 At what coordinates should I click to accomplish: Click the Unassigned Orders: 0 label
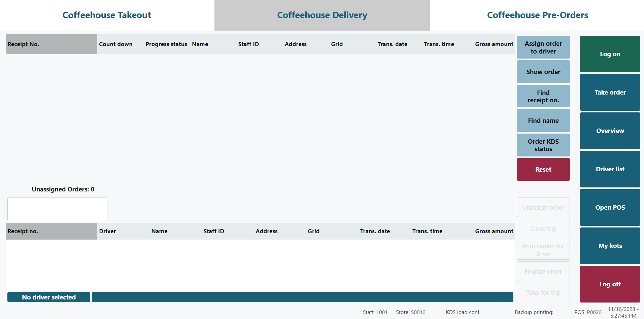(x=63, y=189)
